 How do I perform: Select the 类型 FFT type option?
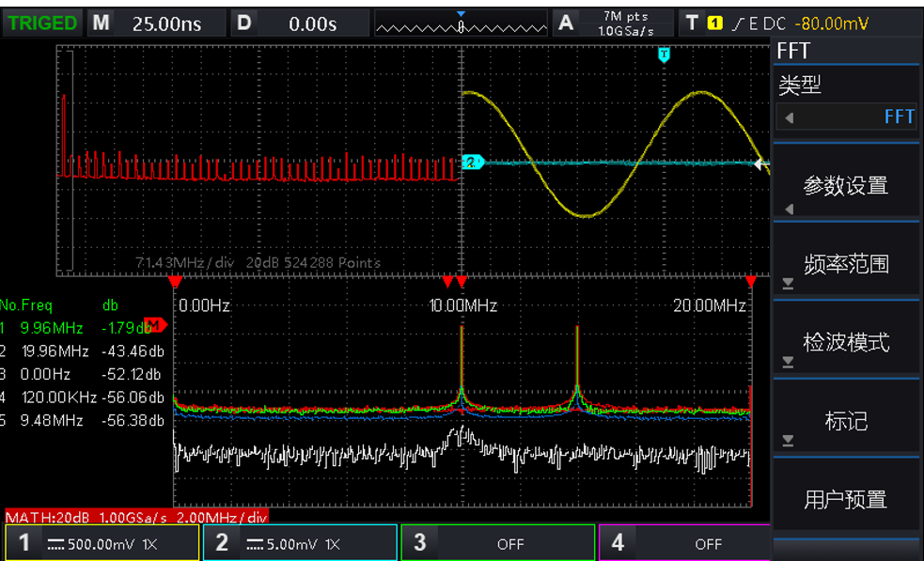click(846, 117)
